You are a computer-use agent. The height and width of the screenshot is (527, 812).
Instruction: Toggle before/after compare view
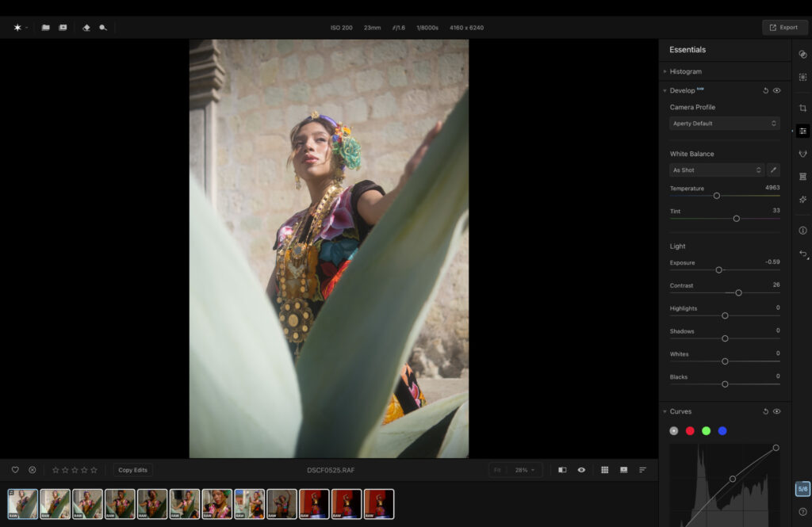click(562, 470)
